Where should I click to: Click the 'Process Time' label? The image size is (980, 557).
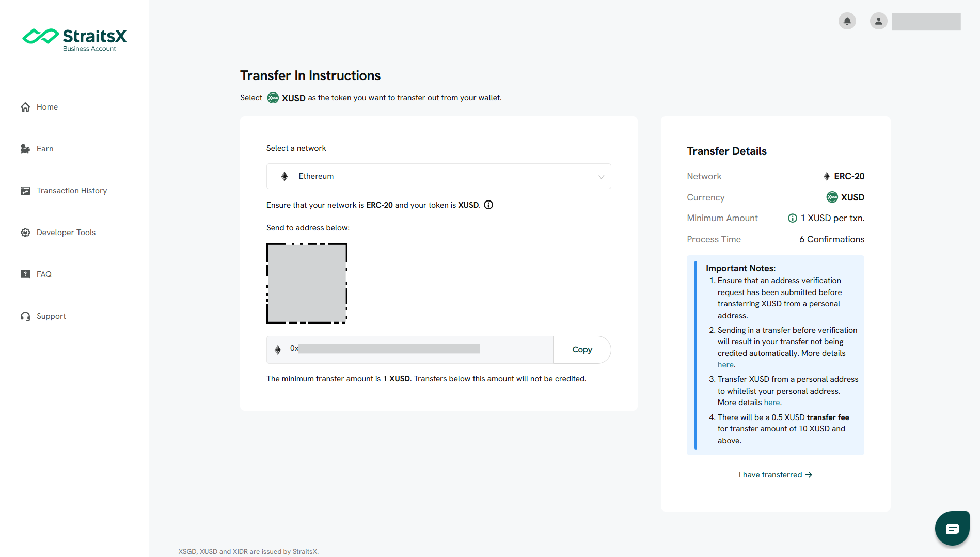tap(714, 239)
